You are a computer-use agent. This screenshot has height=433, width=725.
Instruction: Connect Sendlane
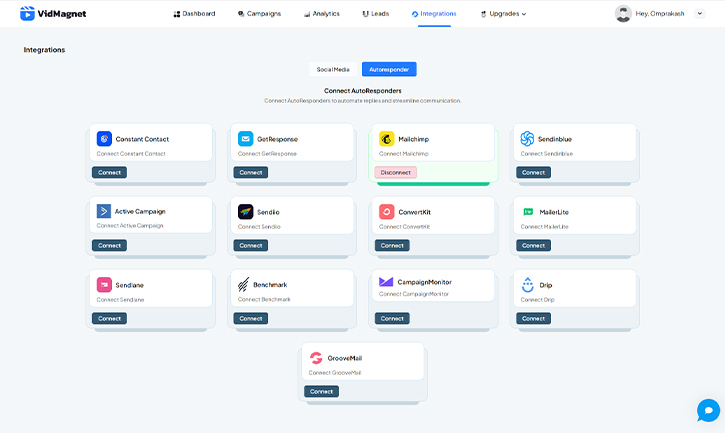click(x=109, y=318)
